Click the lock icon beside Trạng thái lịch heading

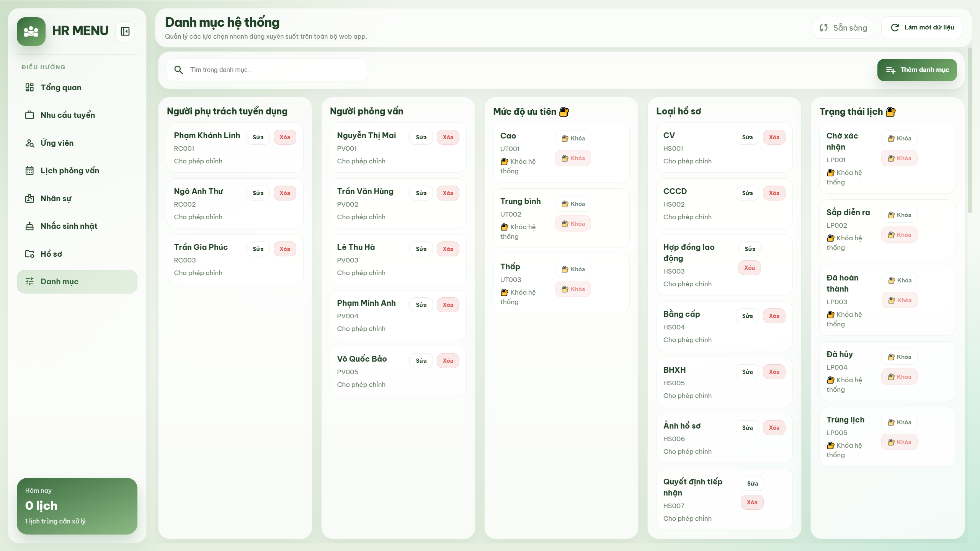(x=890, y=112)
